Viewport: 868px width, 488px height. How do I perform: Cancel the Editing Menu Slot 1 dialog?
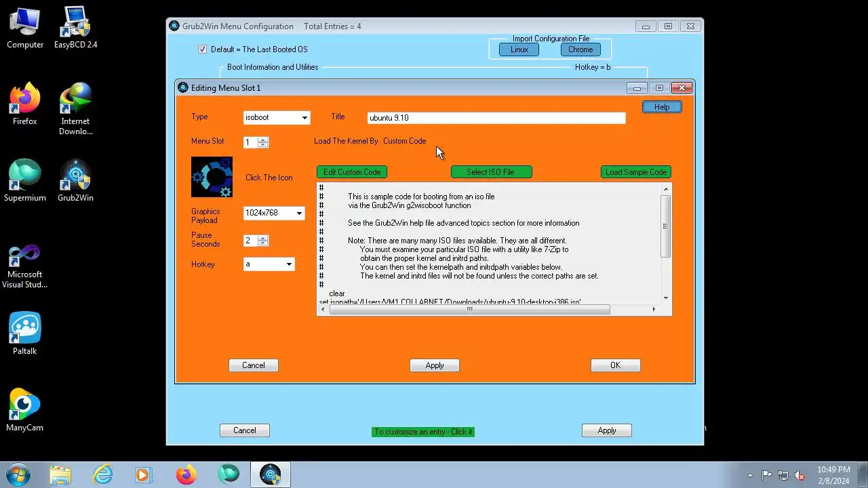254,365
